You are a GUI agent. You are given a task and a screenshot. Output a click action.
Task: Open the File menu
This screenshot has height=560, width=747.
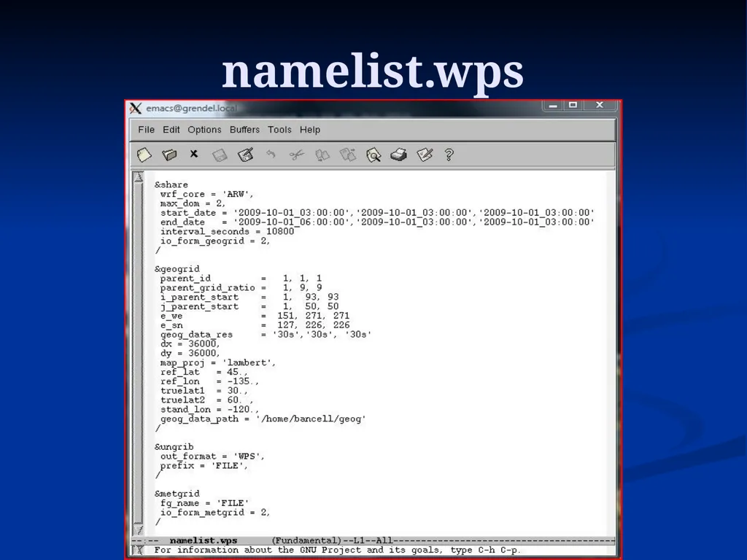tap(146, 130)
